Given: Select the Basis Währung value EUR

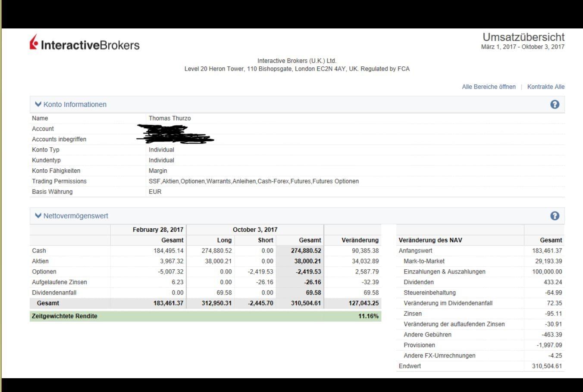Looking at the screenshot, I should click(x=155, y=192).
